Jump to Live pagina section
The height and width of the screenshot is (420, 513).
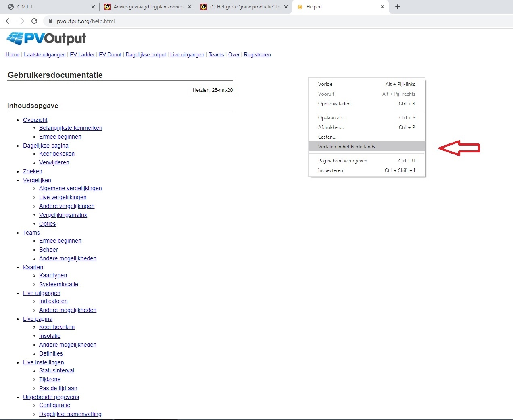[x=38, y=319]
